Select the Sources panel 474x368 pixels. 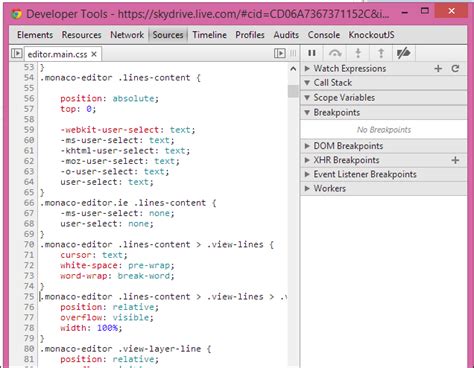pos(168,35)
